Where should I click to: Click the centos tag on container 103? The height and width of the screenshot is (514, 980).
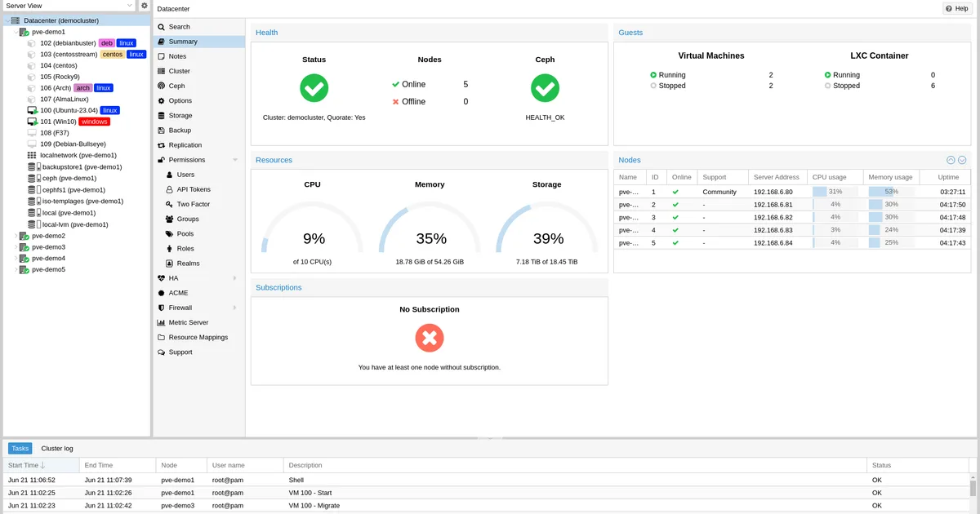click(113, 55)
